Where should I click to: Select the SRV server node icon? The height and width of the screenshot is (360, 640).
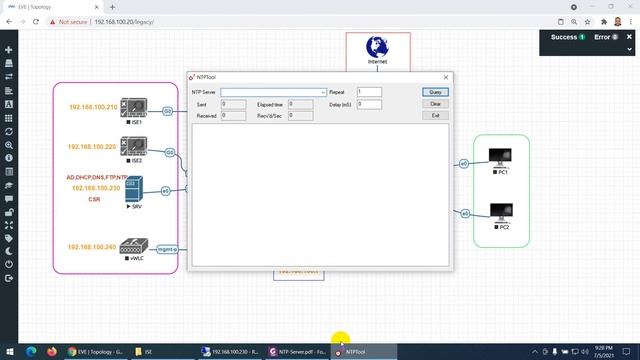pos(134,189)
